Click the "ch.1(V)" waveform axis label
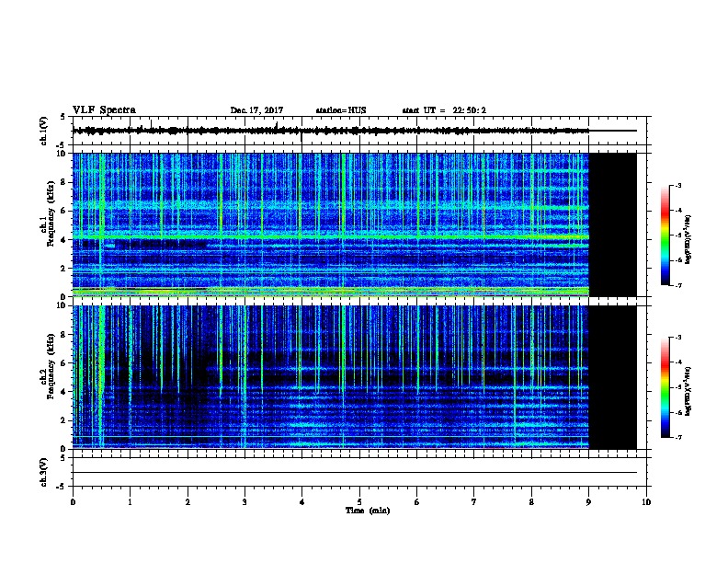 click(44, 131)
